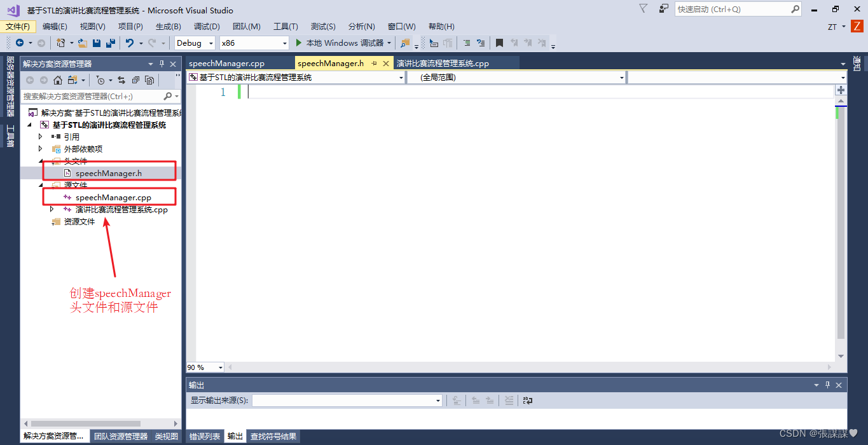Open the 90 % zoom dropdown
Image resolution: width=868 pixels, height=445 pixels.
click(205, 367)
